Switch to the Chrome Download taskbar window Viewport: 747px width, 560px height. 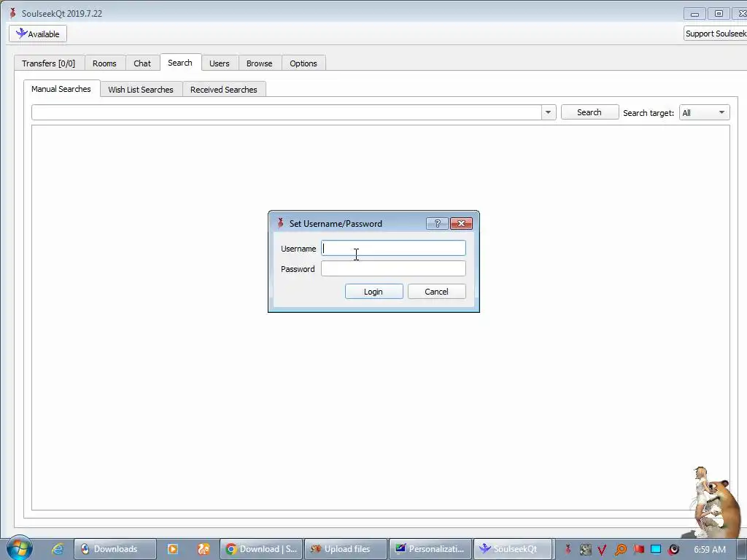tap(261, 549)
